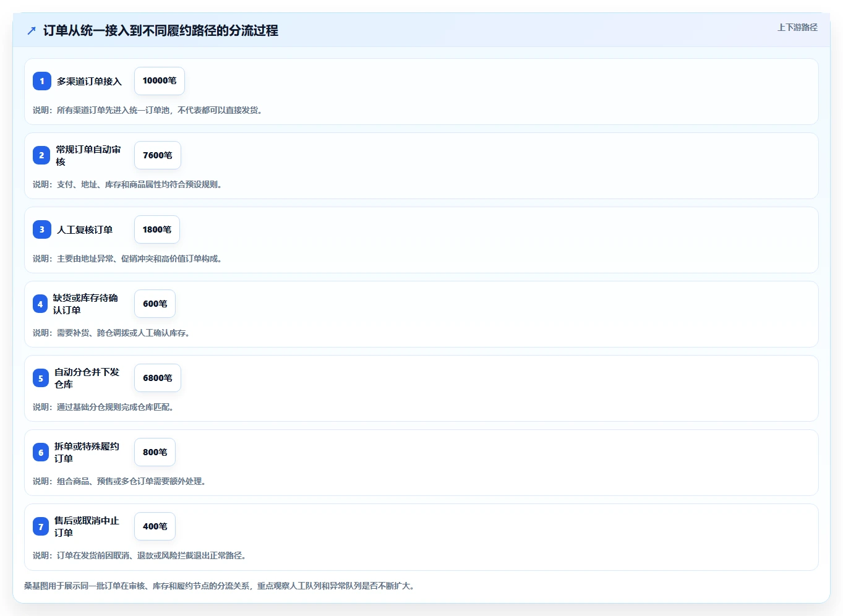Screen dimensions: 843x616
Task: Click the panel title 订单从统一接入到不同履约路径的分流过程
Action: (161, 30)
